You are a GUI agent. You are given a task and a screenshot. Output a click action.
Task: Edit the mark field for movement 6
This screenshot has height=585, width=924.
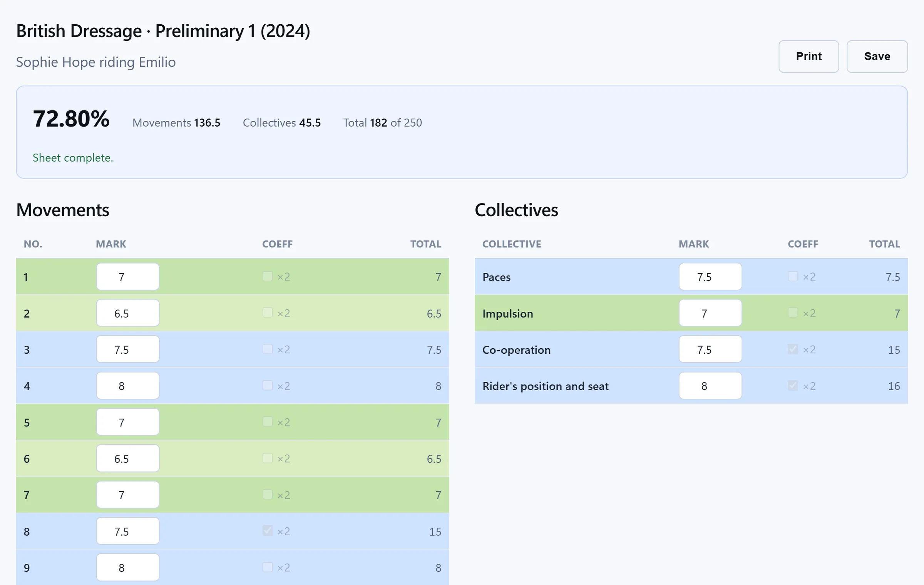click(x=128, y=458)
